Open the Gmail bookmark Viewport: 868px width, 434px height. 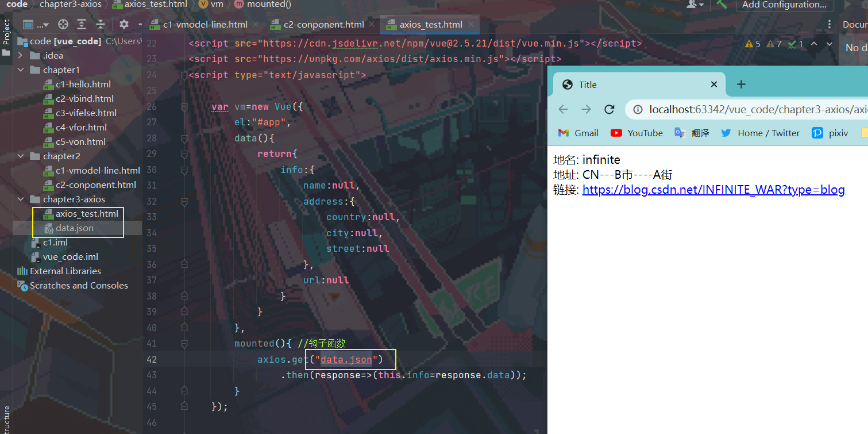point(578,133)
